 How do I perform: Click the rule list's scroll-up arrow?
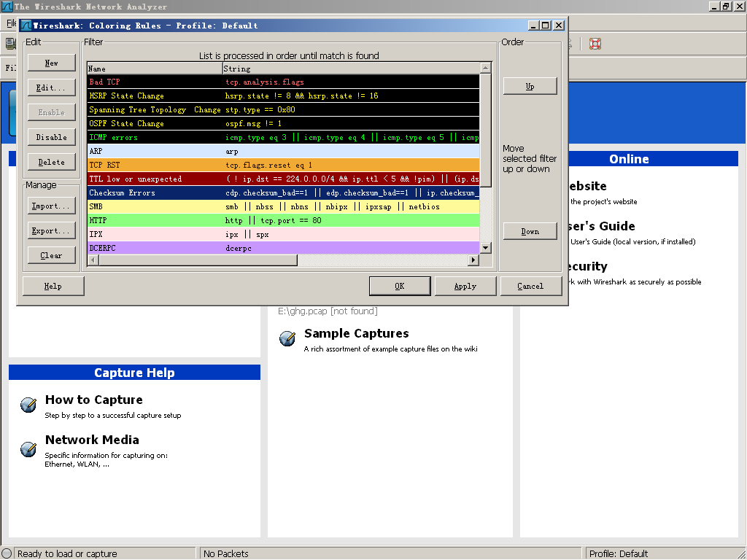coord(485,68)
